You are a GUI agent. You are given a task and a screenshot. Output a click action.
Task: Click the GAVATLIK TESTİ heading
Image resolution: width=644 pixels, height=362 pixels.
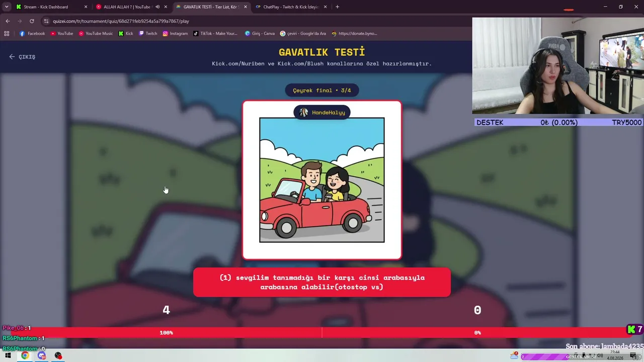tap(322, 52)
